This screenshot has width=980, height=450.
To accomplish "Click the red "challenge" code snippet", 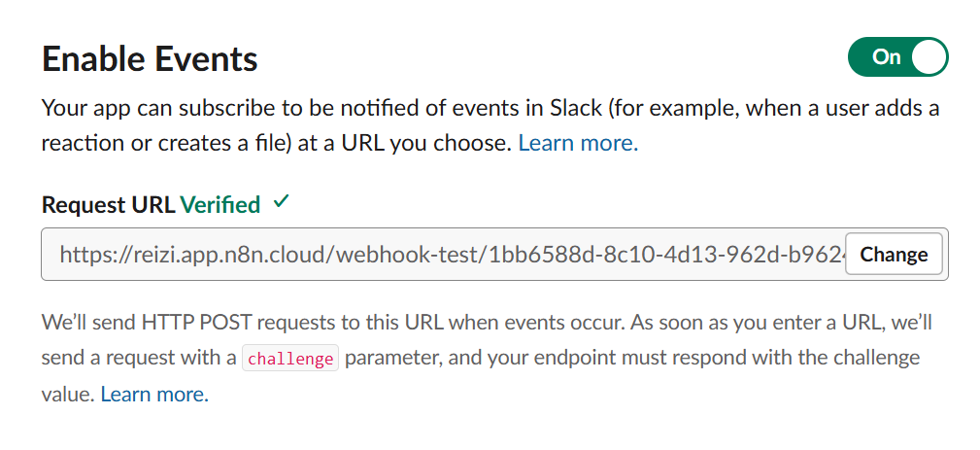I will (x=290, y=359).
